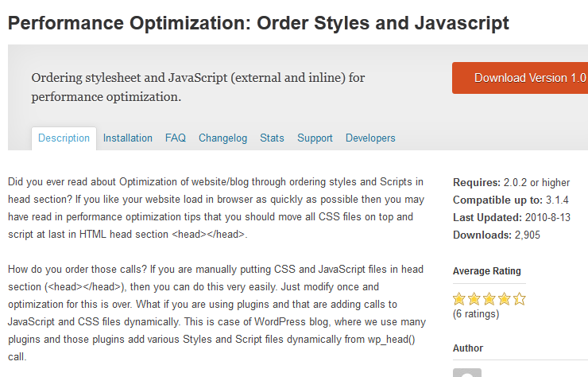Click the fifth empty rating star
Viewport: 588px width, 377px height.
(520, 299)
